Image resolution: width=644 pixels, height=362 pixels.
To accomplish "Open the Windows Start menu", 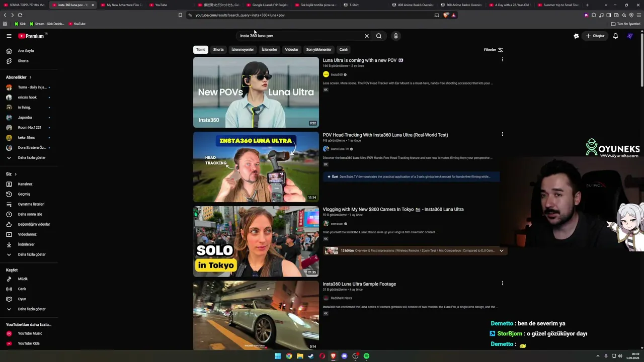I will (278, 356).
